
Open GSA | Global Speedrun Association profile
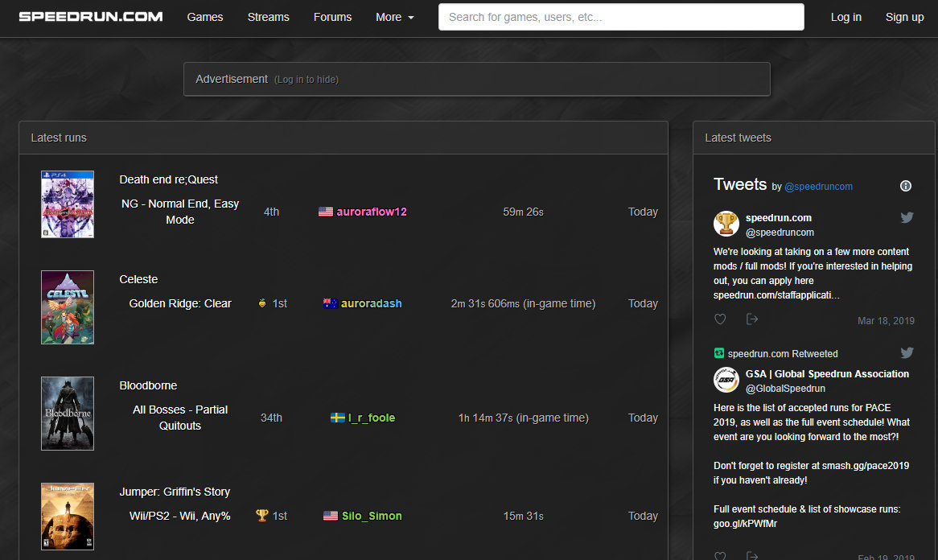point(827,374)
